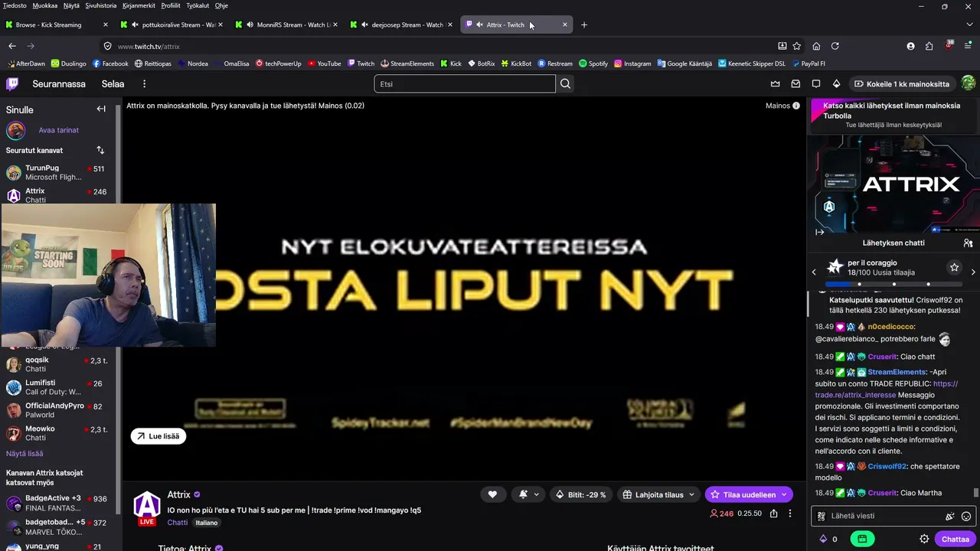Open the whispers speech bubble icon

(x=816, y=84)
